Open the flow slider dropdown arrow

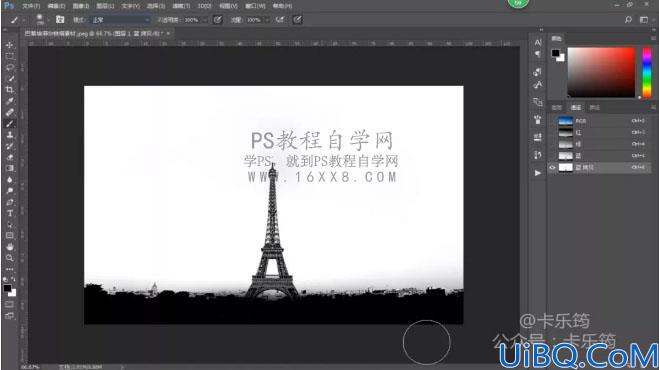(x=267, y=20)
